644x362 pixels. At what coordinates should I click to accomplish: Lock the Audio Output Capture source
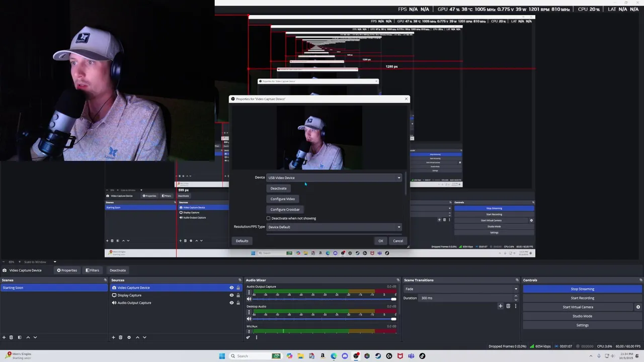click(x=238, y=303)
